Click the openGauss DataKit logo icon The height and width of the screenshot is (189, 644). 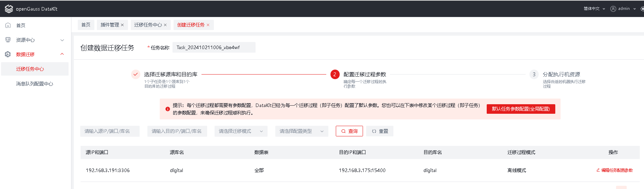coord(9,9)
